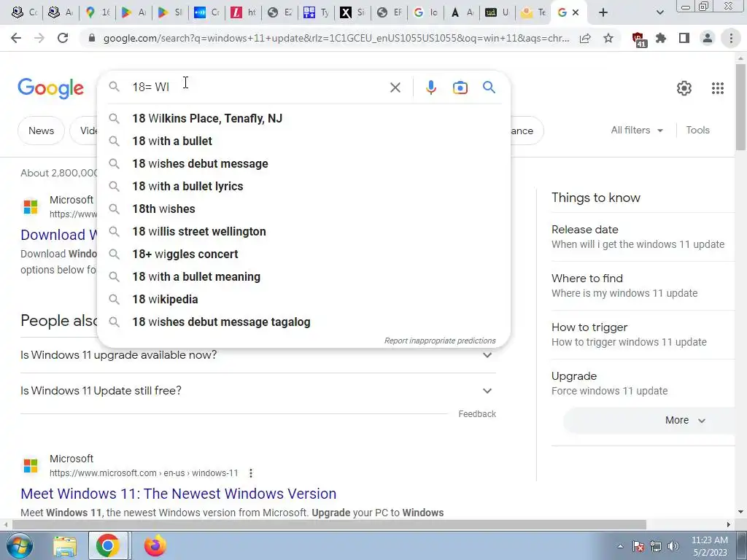Open Upgrade in Things to know
The width and height of the screenshot is (747, 560).
pyautogui.click(x=643, y=384)
